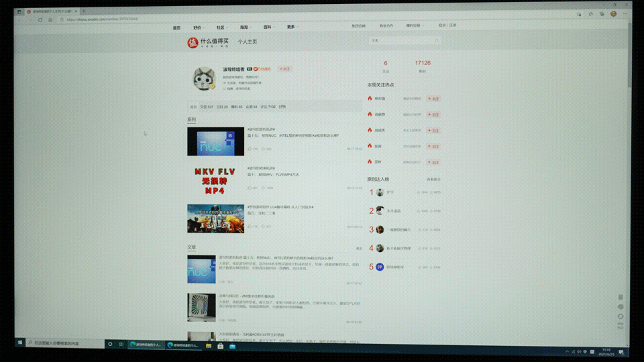Expand the 爆料投稿 dropdown in top bar
644x362 pixels.
tap(415, 25)
